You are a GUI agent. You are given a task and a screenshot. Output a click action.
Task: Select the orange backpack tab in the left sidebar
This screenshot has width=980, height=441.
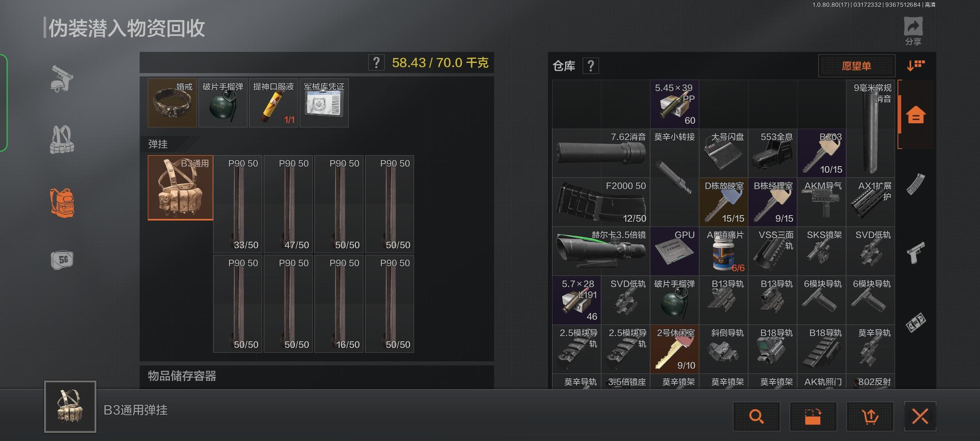(62, 203)
